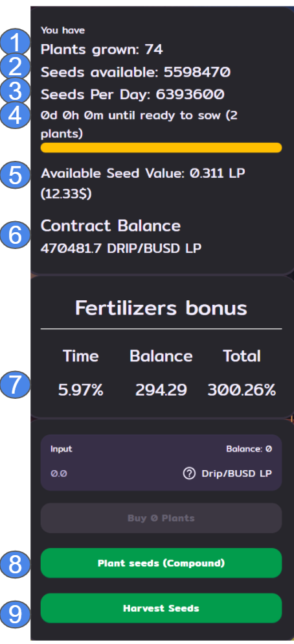This screenshot has width=294, height=644.
Task: Open the question mark help icon
Action: pos(189,473)
